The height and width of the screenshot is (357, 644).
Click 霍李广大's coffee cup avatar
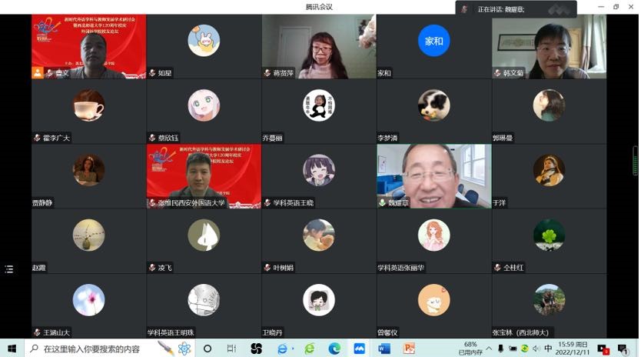coord(88,105)
